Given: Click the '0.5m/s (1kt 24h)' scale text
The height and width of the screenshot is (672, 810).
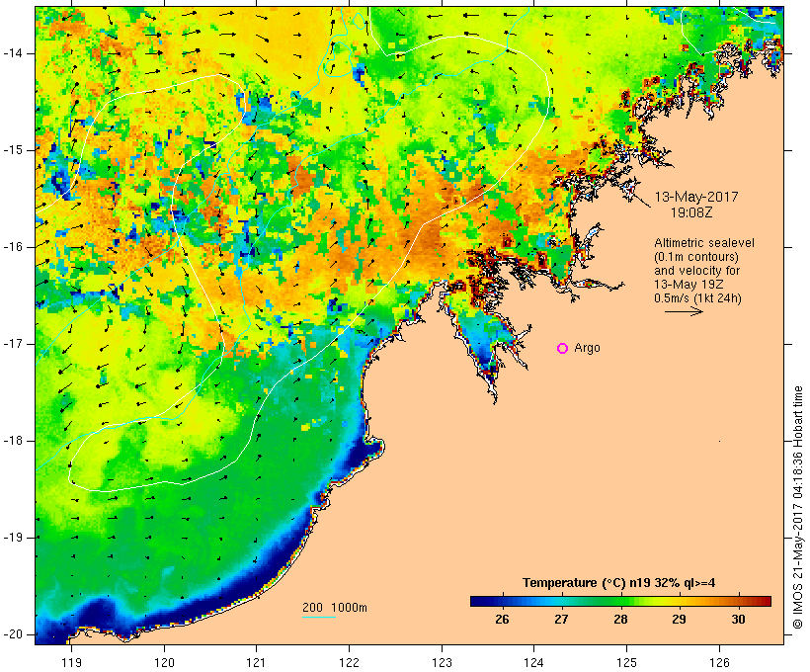Looking at the screenshot, I should [697, 298].
